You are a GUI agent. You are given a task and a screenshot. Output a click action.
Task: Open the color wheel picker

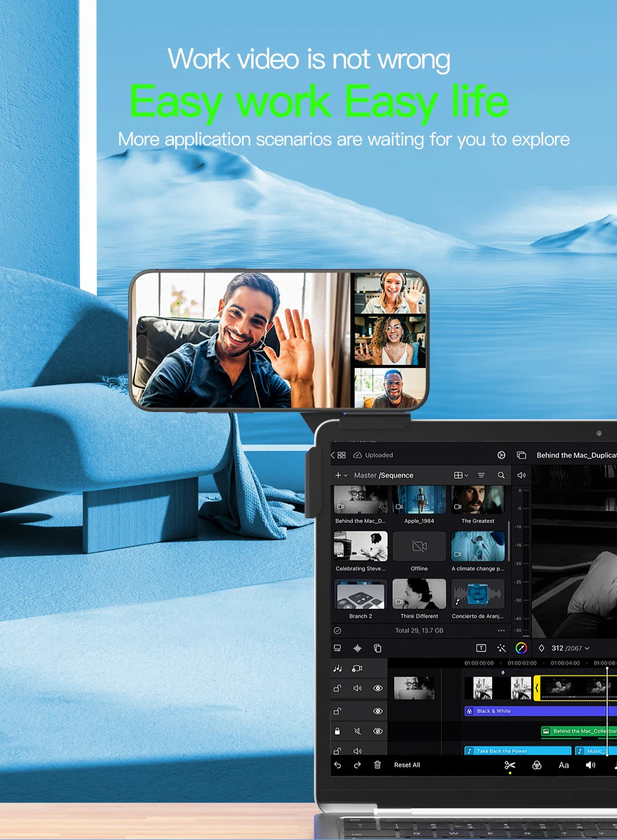pos(521,648)
